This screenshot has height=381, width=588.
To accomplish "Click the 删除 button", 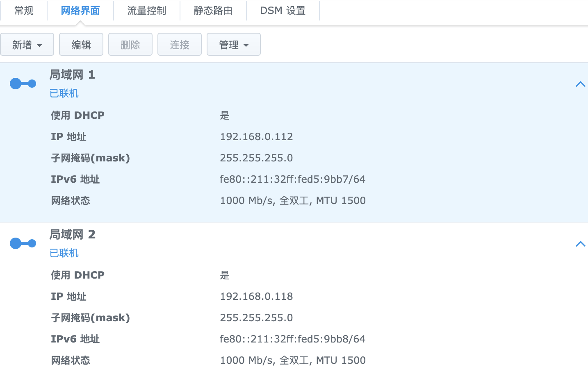I will point(130,44).
